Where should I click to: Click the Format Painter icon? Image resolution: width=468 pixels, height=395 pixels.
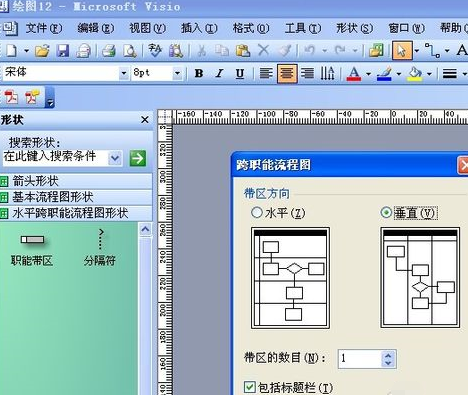point(284,51)
